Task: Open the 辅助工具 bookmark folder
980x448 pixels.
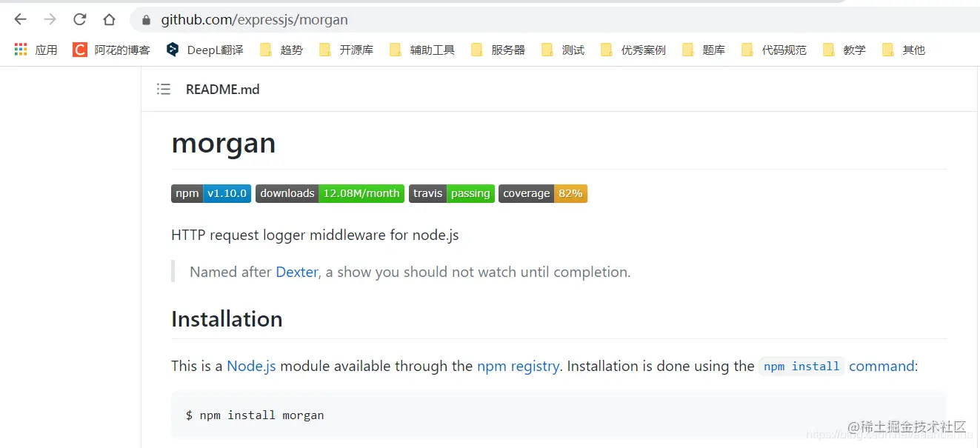Action: point(422,50)
